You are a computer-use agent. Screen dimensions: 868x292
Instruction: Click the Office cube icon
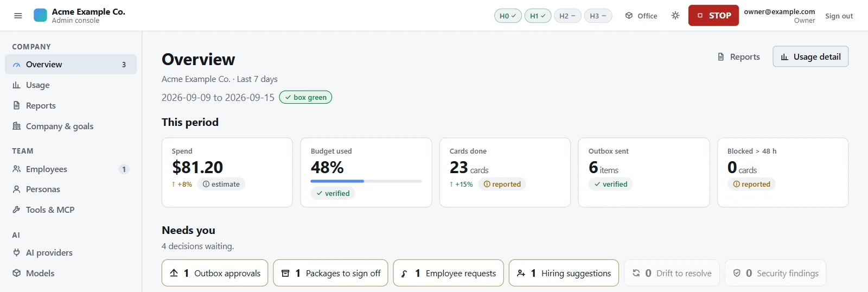[629, 16]
